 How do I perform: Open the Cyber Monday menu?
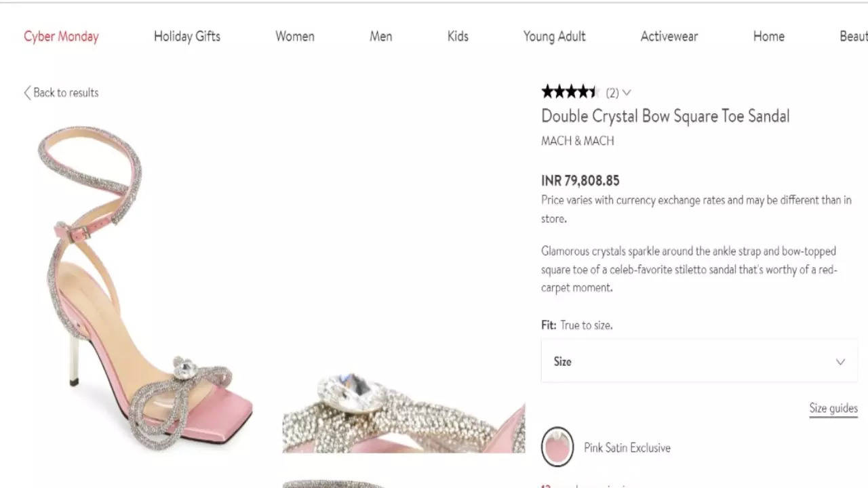[61, 37]
